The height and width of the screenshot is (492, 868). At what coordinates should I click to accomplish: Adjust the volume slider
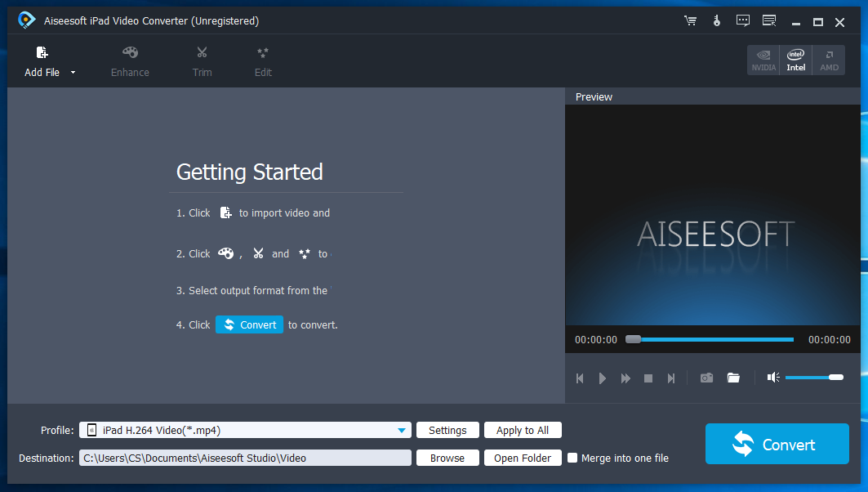(x=814, y=377)
